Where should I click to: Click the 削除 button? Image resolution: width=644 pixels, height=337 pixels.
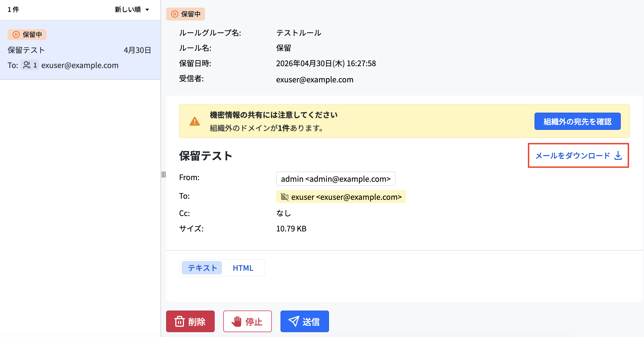pos(190,321)
